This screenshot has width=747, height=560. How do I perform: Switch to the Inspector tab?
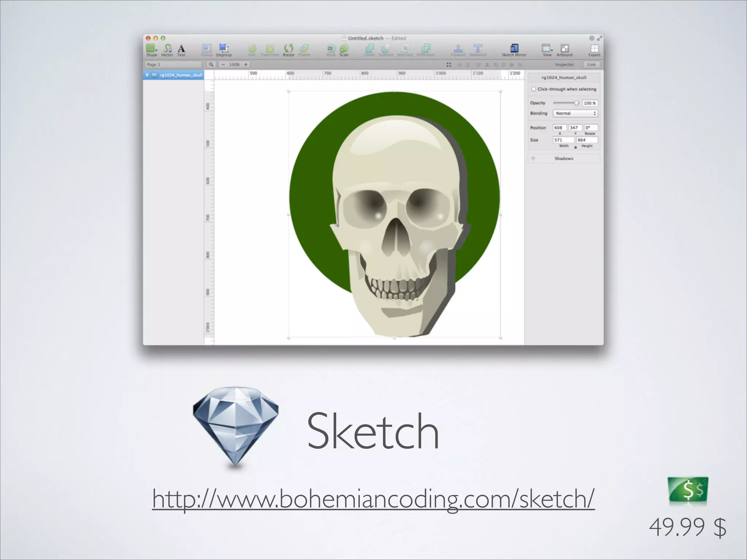564,65
